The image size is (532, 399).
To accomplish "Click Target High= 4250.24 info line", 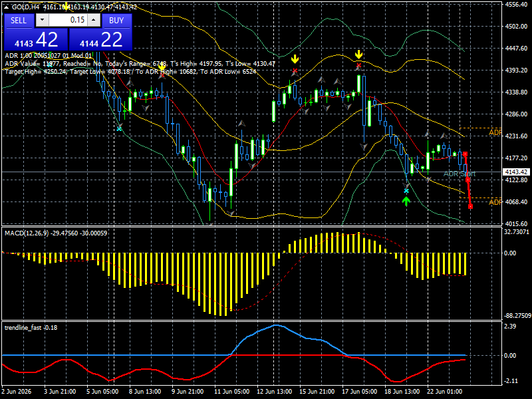I will click(x=130, y=72).
